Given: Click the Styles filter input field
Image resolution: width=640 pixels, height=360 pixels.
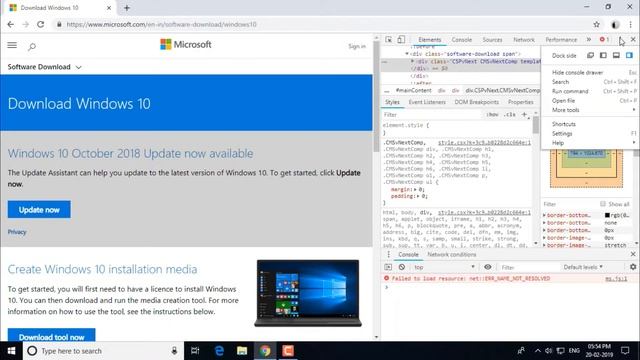Looking at the screenshot, I should point(433,115).
